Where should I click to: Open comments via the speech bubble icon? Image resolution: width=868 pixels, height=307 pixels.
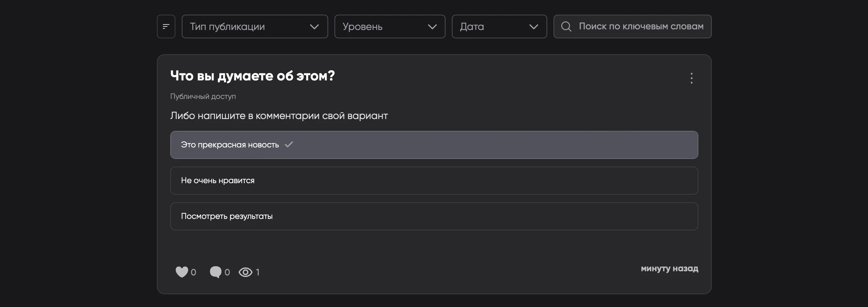click(x=216, y=272)
